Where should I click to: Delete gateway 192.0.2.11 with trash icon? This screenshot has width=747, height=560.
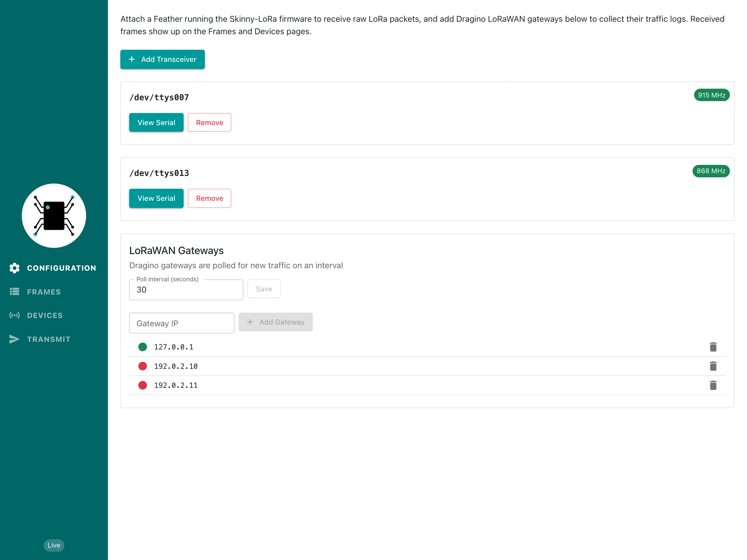(713, 385)
